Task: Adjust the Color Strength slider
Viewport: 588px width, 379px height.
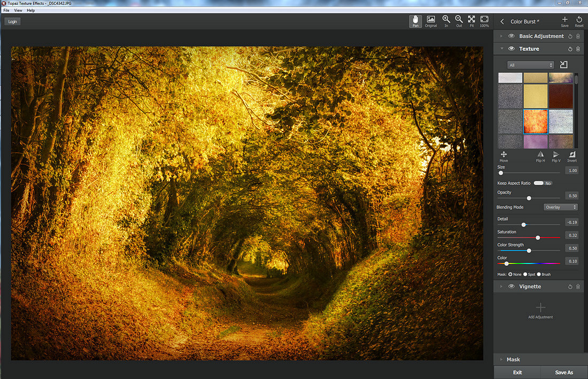Action: (x=529, y=250)
